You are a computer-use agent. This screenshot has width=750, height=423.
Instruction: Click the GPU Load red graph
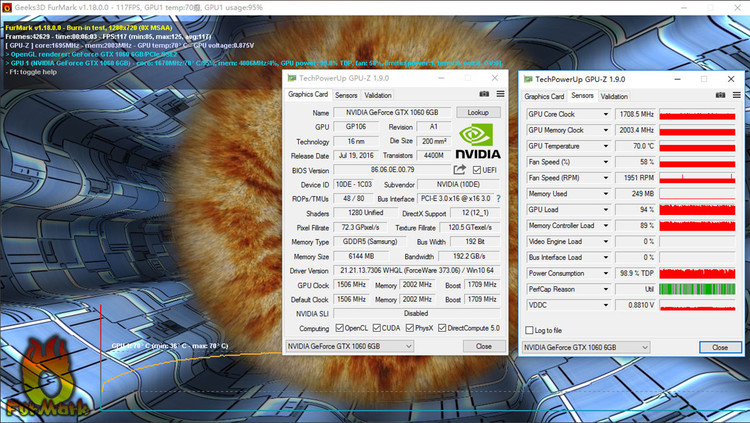pos(697,210)
